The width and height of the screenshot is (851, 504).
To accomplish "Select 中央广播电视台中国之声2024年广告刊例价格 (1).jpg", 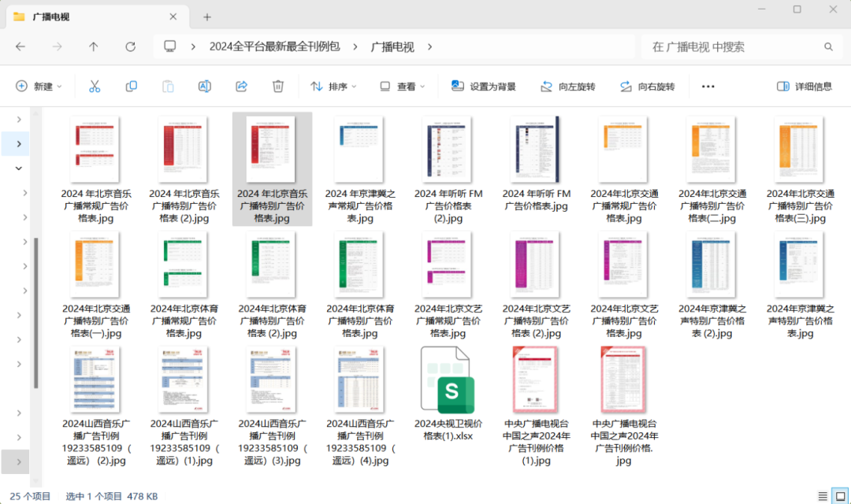I will click(536, 406).
